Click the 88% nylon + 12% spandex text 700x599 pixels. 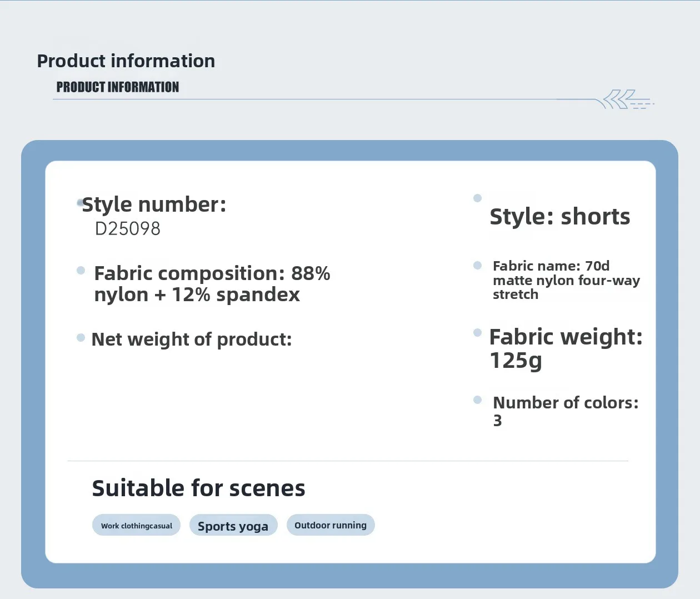[x=212, y=284]
